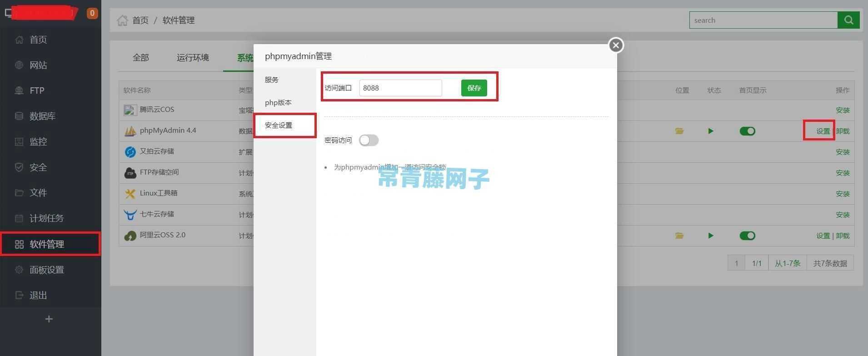Image resolution: width=868 pixels, height=356 pixels.
Task: Click the 首页 breadcrumb link
Action: tap(140, 20)
